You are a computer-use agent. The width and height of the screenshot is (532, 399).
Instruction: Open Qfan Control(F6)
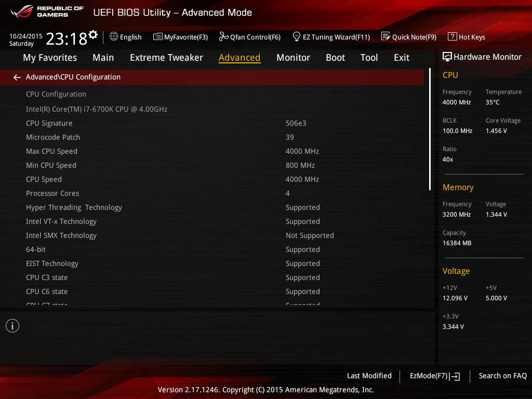[250, 37]
